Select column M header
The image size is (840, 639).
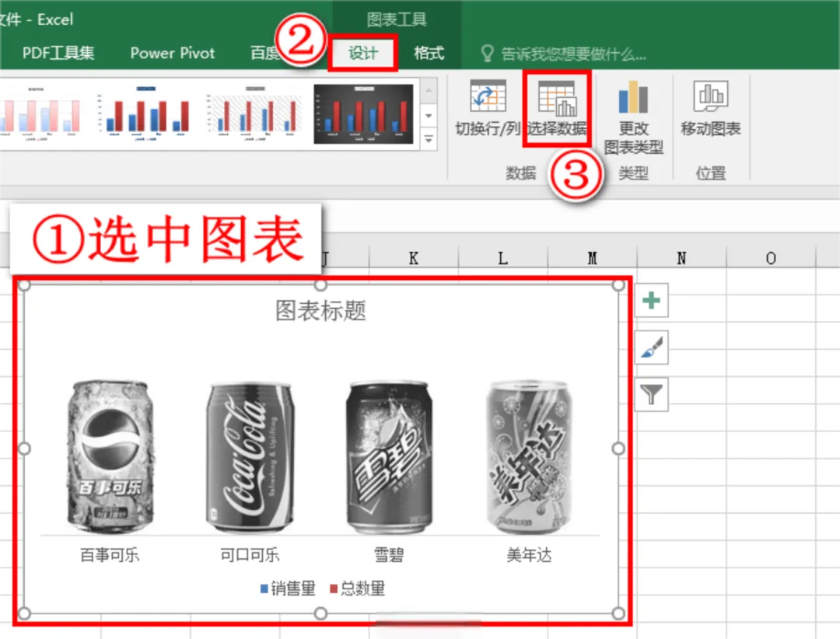pyautogui.click(x=592, y=259)
